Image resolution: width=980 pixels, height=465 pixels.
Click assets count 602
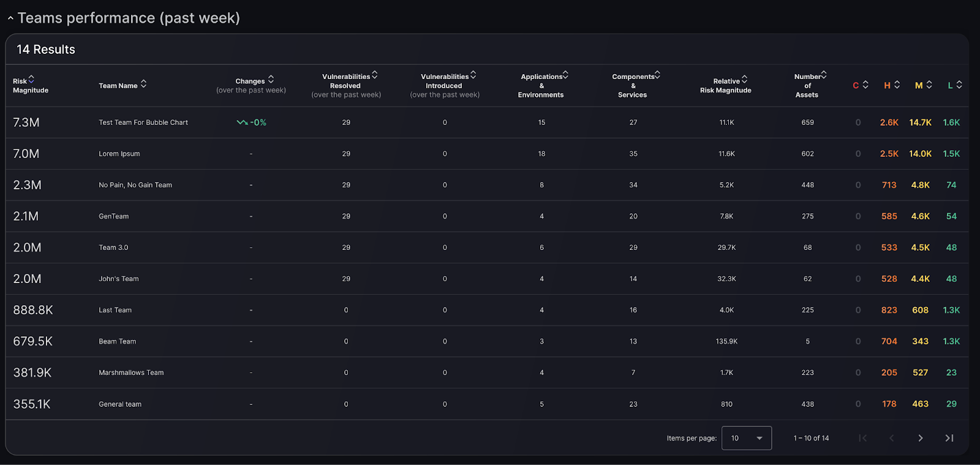(x=808, y=154)
